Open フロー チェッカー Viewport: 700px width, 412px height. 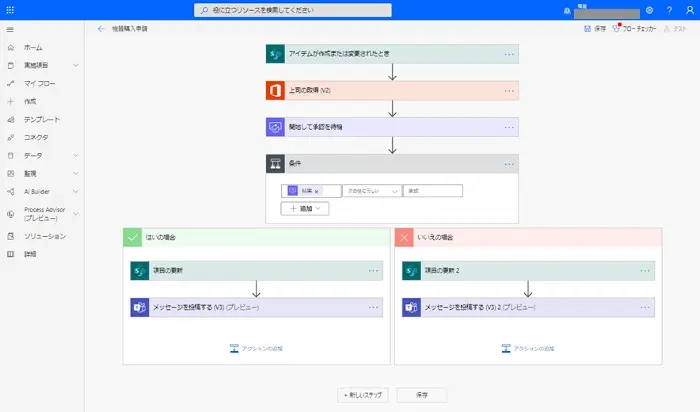(x=634, y=29)
